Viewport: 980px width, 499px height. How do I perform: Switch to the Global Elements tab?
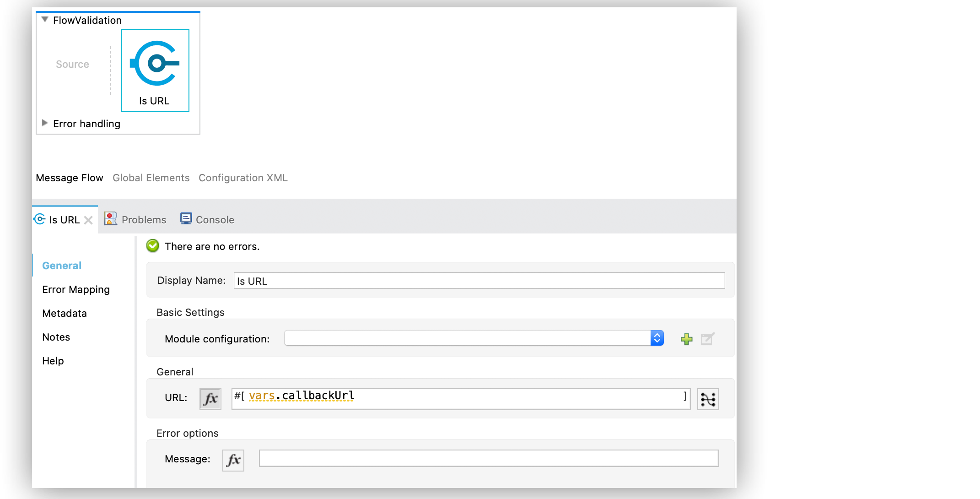coord(151,178)
